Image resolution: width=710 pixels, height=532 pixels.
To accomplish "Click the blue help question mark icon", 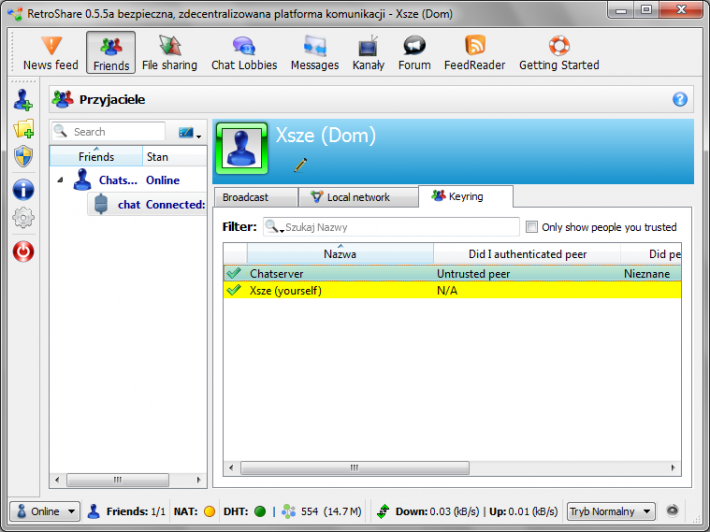I will click(680, 99).
